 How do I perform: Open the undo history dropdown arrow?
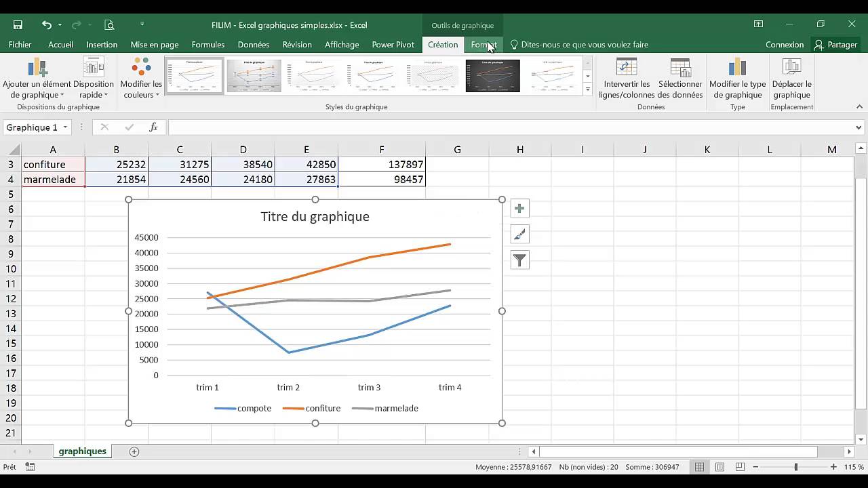60,25
